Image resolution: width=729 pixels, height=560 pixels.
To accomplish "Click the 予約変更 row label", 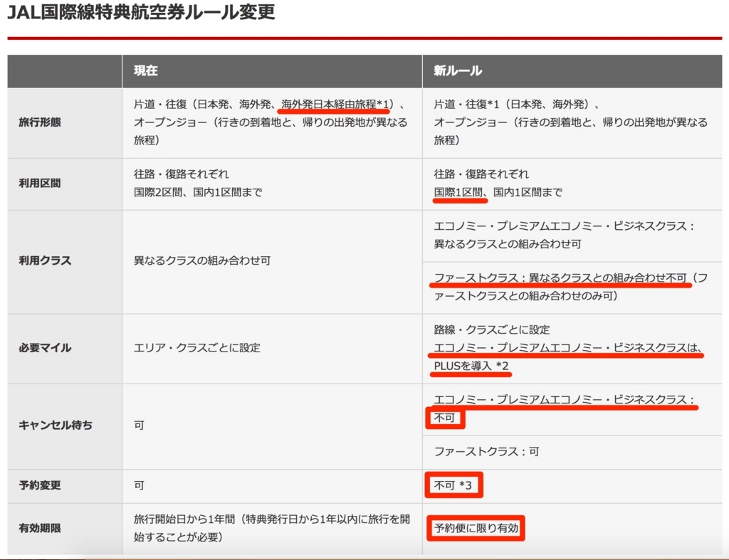I will coord(40,485).
